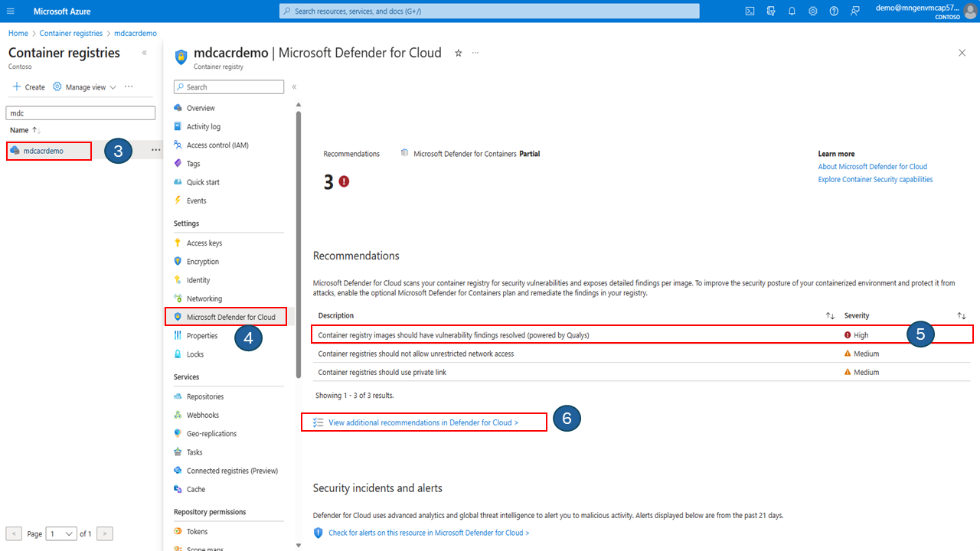
Task: Open About Microsoft Defender for Cloud link
Action: (872, 166)
